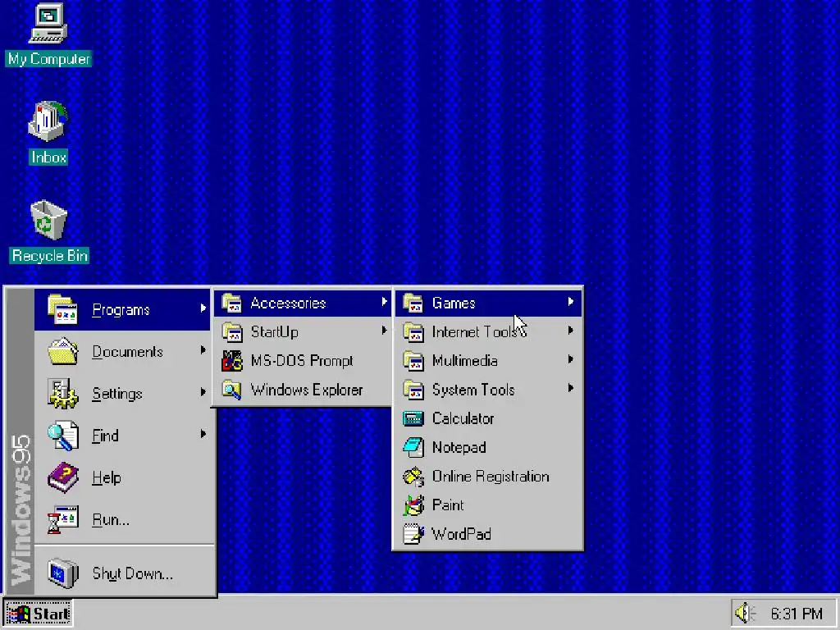Expand the Internet Tools submenu arrow
This screenshot has height=630, width=840.
(571, 331)
